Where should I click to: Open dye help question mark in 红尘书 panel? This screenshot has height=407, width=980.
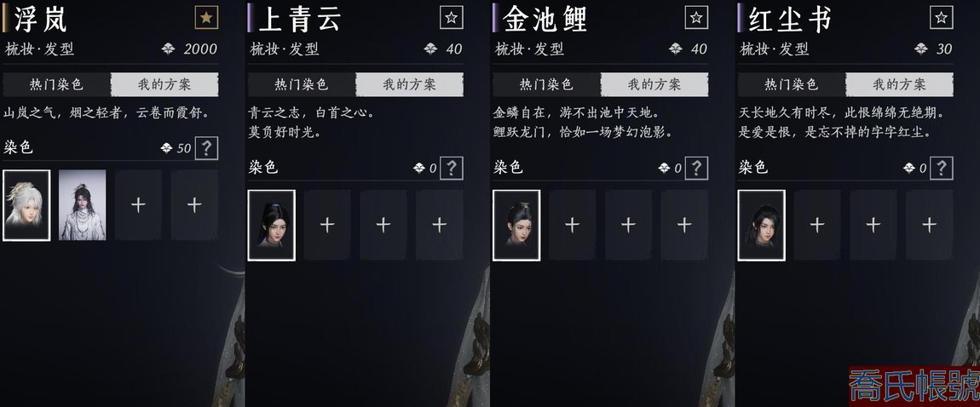coord(942,168)
